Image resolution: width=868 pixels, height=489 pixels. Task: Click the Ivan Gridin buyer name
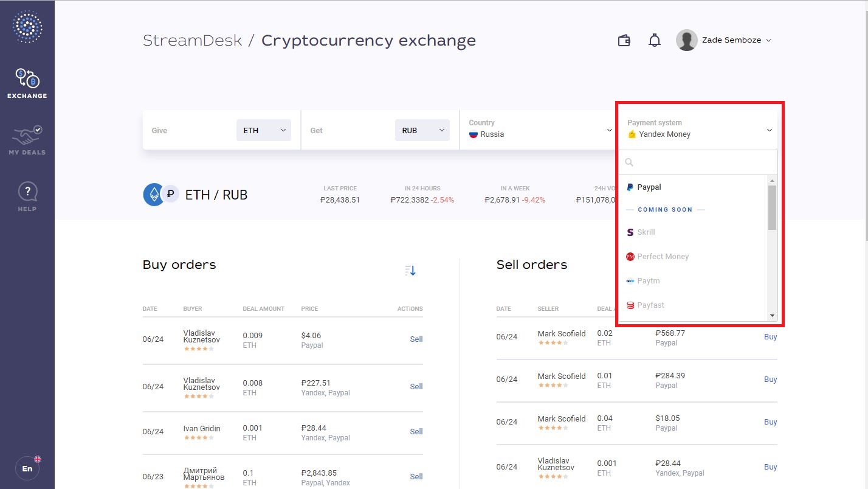(x=202, y=428)
